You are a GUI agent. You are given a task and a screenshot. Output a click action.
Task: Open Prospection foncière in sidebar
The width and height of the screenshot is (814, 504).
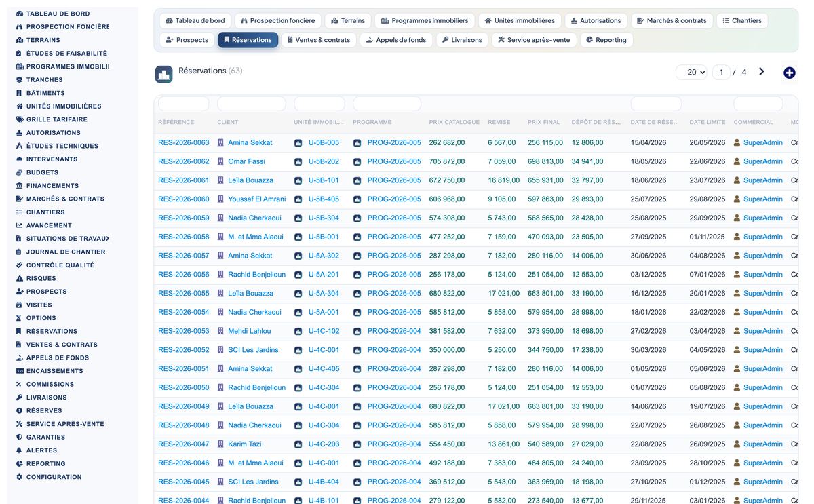[x=62, y=26]
